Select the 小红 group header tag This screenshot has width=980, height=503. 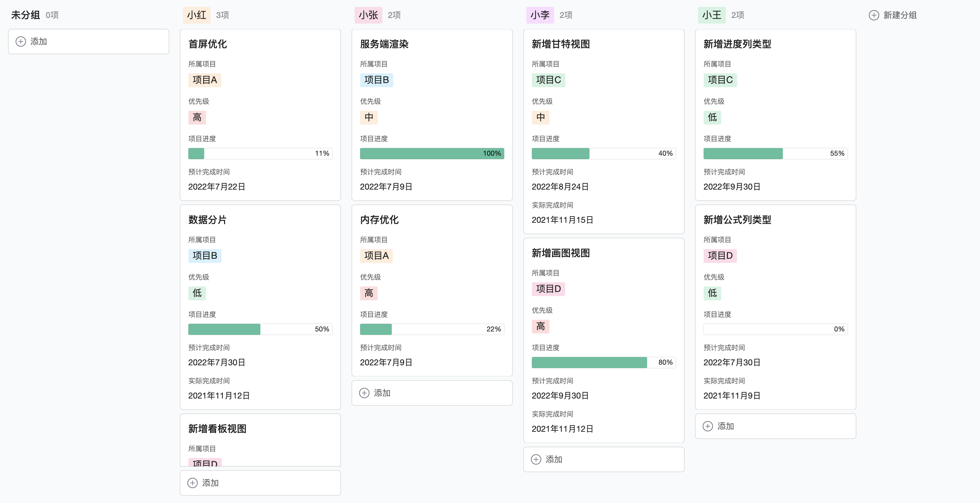point(196,15)
